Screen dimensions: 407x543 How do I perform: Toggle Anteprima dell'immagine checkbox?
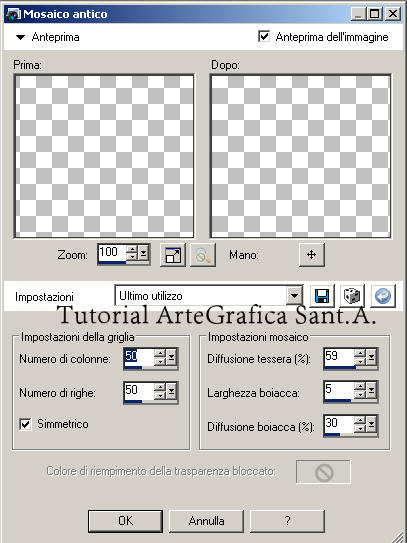264,37
